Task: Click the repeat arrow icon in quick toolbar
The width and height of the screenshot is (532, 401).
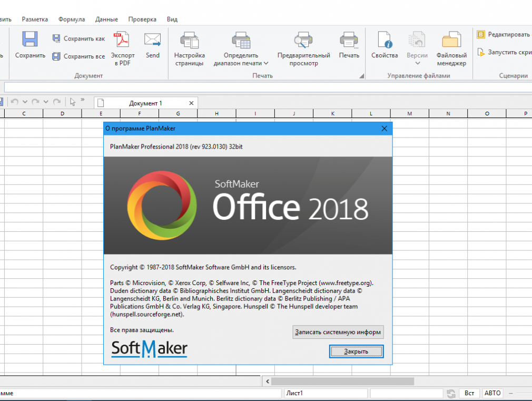Action: click(x=57, y=102)
